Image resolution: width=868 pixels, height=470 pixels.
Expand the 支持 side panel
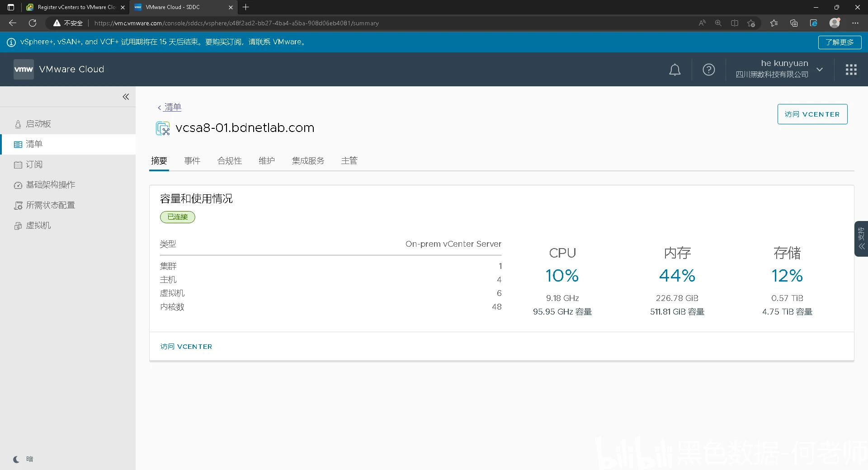(x=861, y=239)
